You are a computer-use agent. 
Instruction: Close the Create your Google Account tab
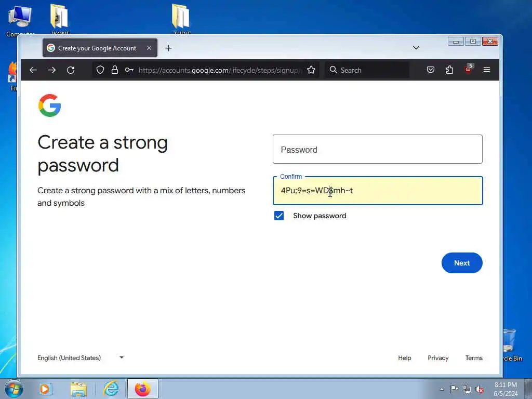(149, 48)
